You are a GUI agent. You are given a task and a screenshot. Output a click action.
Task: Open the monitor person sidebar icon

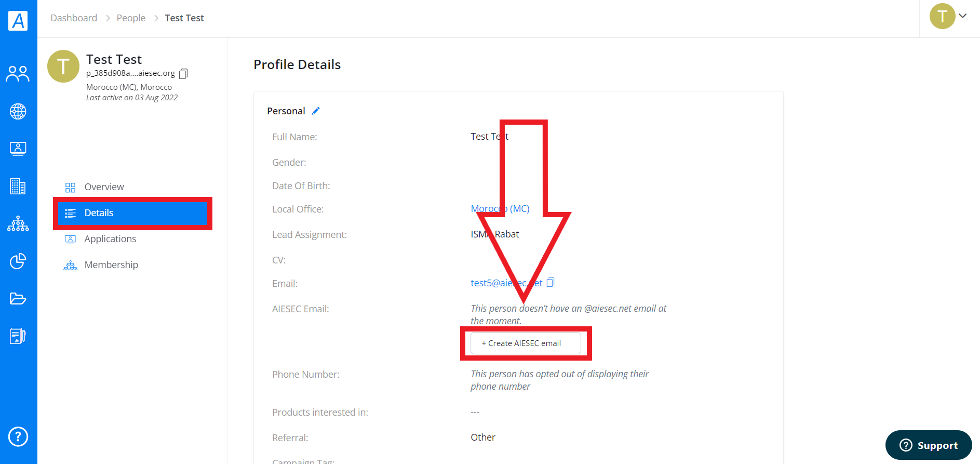point(18,149)
